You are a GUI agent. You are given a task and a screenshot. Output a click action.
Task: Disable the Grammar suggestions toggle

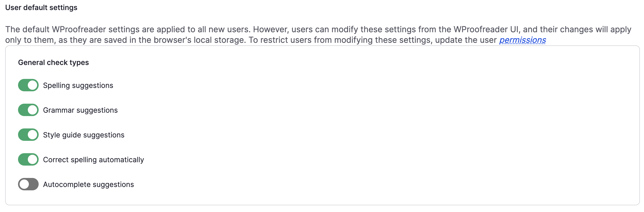28,110
